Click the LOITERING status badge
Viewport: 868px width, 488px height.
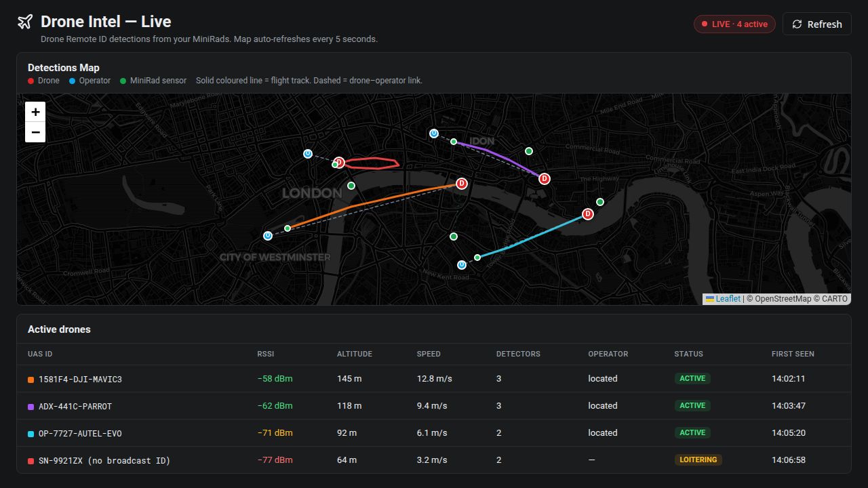pyautogui.click(x=698, y=460)
